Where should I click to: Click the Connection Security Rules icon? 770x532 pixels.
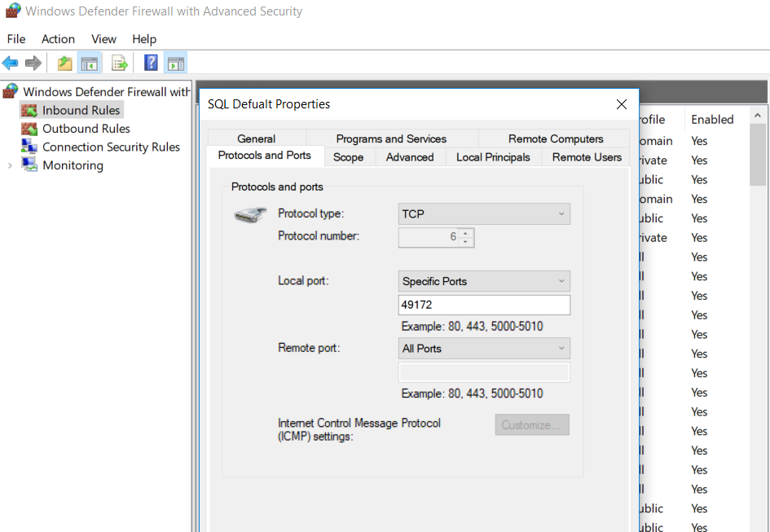click(x=29, y=147)
